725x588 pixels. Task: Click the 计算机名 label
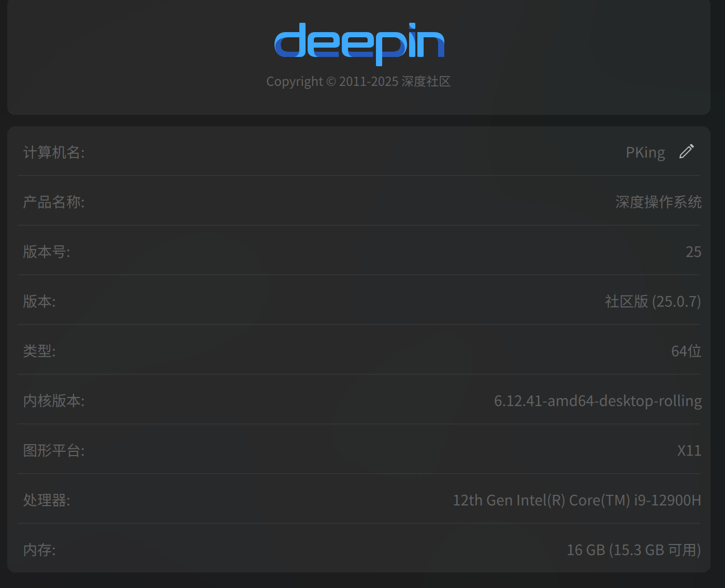click(54, 152)
